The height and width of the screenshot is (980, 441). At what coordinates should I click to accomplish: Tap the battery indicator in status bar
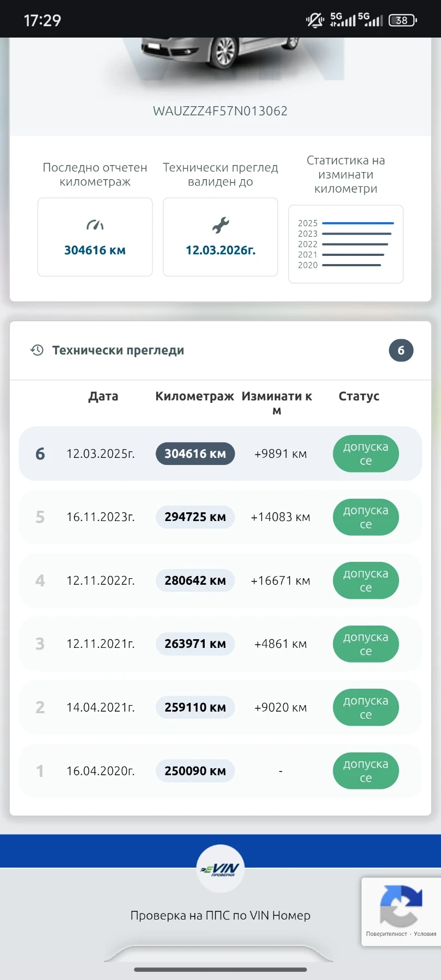[402, 21]
